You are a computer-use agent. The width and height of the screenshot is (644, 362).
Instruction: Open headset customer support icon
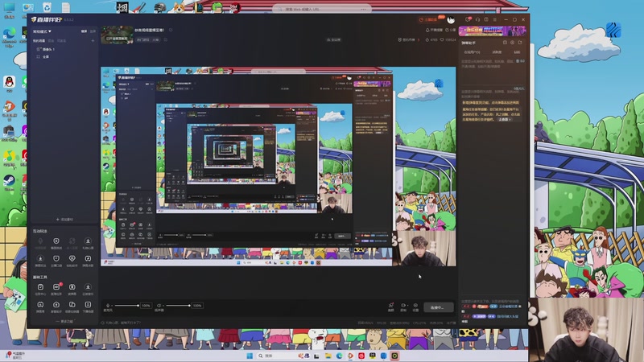pyautogui.click(x=477, y=19)
